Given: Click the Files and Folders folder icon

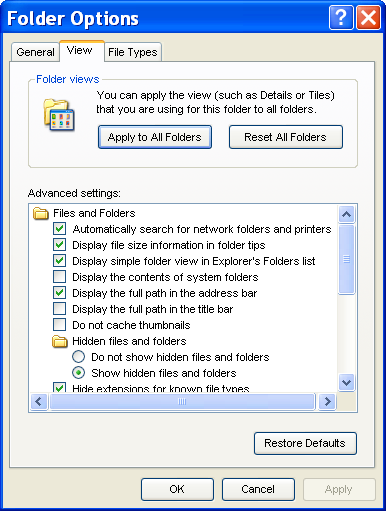Looking at the screenshot, I should click(x=41, y=213).
